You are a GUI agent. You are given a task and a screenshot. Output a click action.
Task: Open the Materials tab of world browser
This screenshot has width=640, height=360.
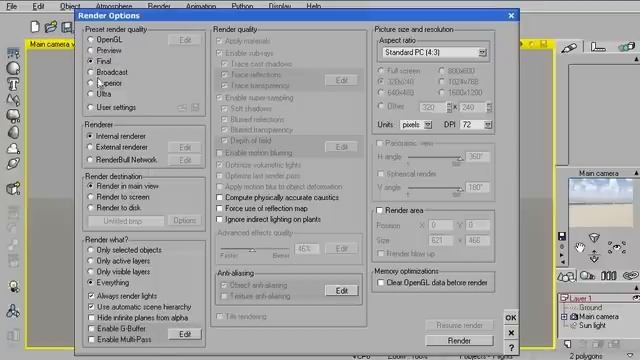(587, 276)
